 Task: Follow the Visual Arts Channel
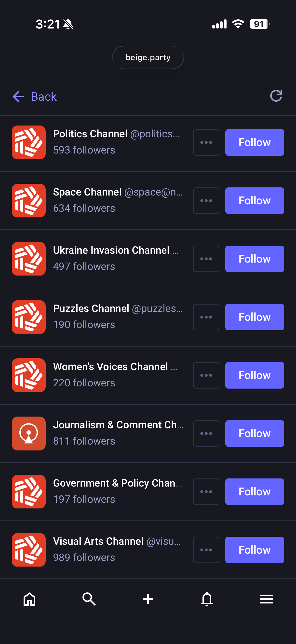[x=254, y=550]
